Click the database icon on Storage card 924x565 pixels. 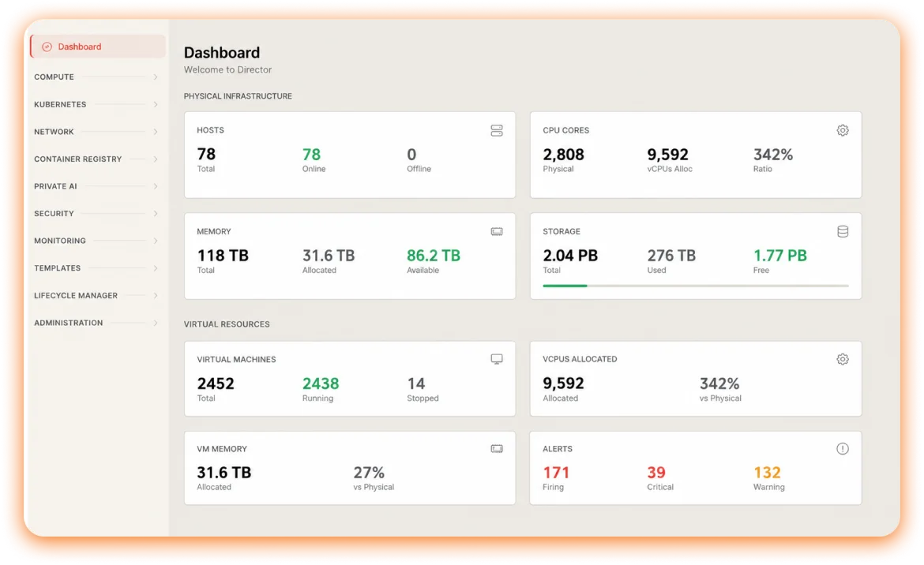tap(843, 231)
